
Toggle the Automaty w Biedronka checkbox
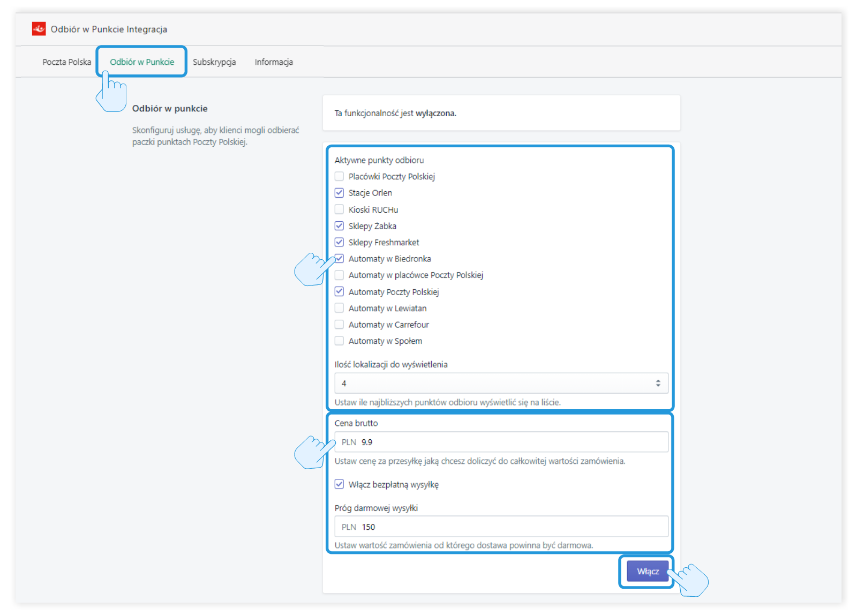pos(339,259)
